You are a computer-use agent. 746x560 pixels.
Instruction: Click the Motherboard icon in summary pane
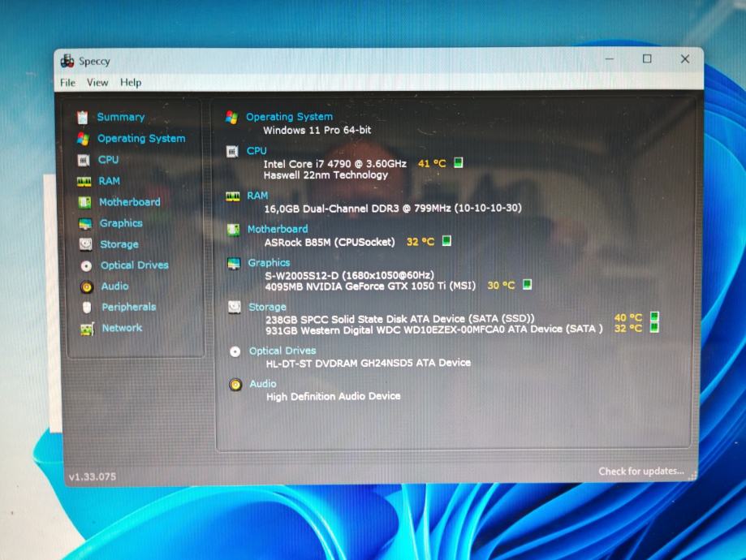point(233,230)
